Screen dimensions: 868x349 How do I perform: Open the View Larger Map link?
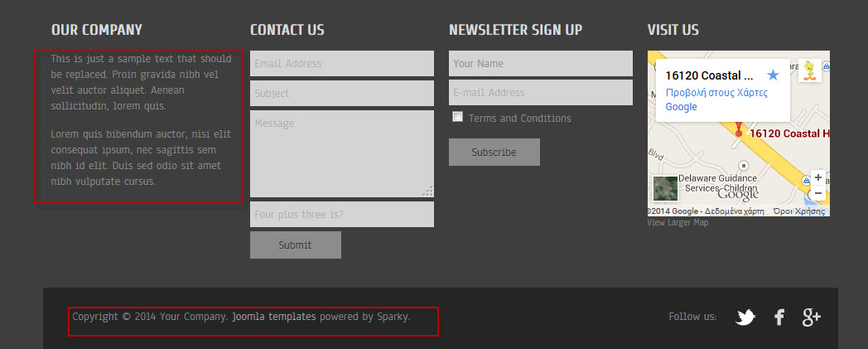tap(678, 223)
